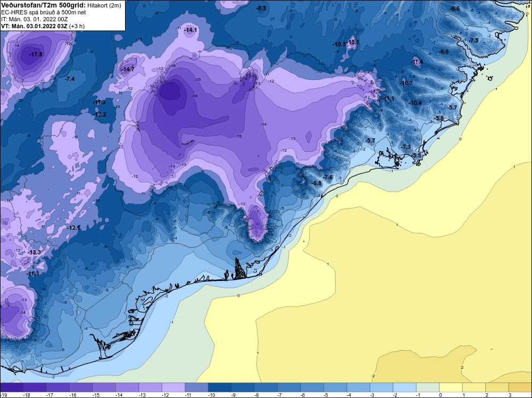Click the legend color swatch above the -19 label
The height and width of the screenshot is (398, 532).
(12, 387)
